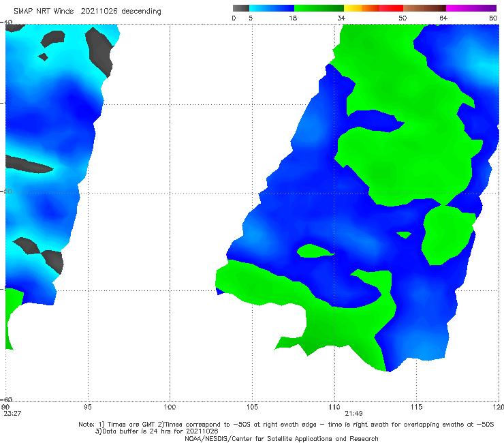Image resolution: width=504 pixels, height=443 pixels.
Task: Click the latitude axis label '-50' on left edge
Action: coord(7,191)
